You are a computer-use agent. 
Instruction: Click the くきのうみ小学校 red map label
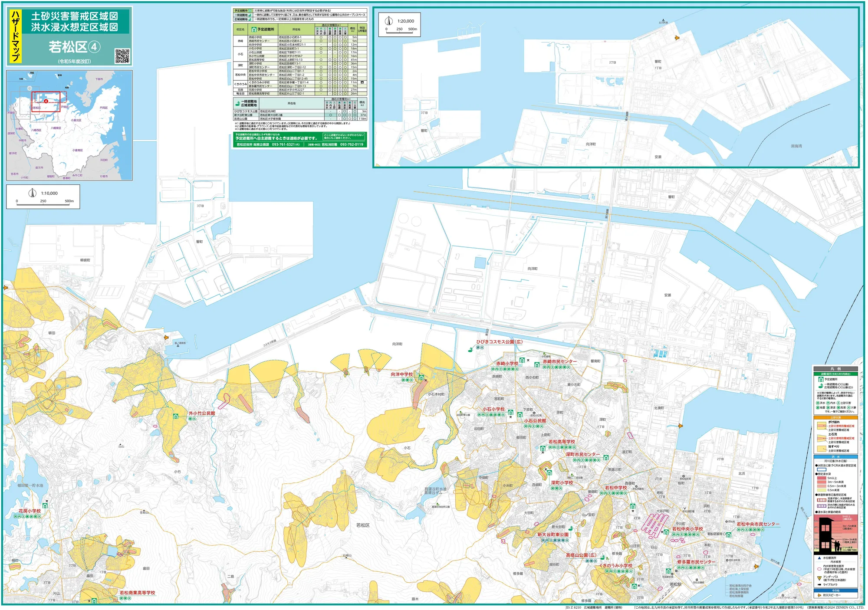(615, 566)
